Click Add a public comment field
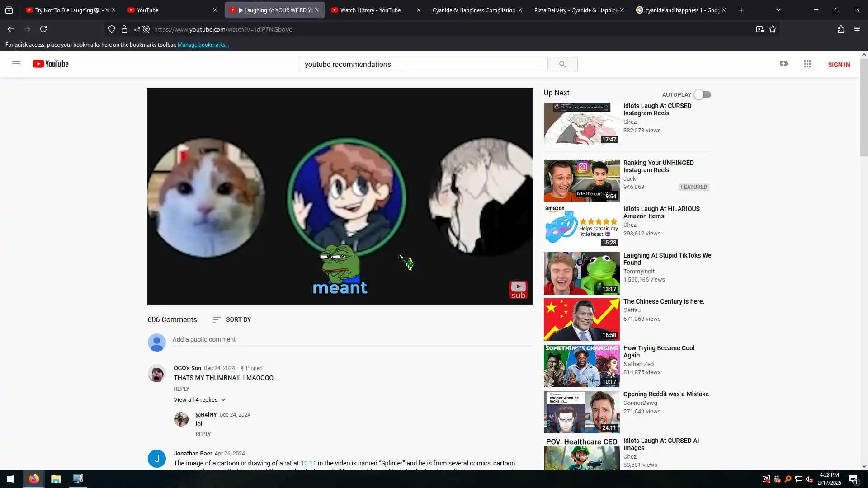Viewport: 868px width, 488px height. pos(352,339)
